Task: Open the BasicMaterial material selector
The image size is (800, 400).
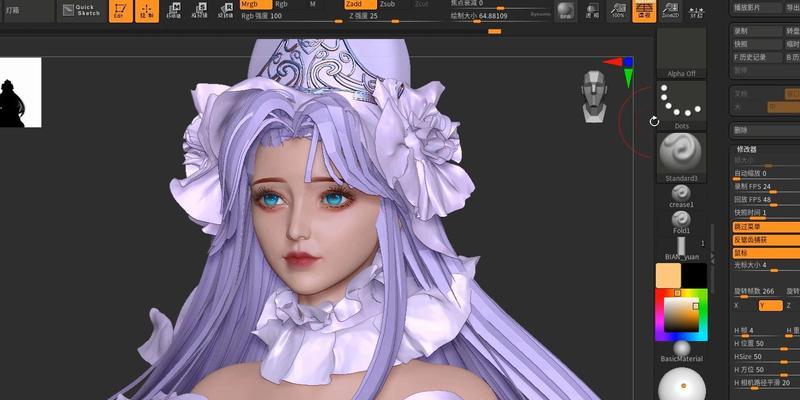Action: pyautogui.click(x=681, y=352)
